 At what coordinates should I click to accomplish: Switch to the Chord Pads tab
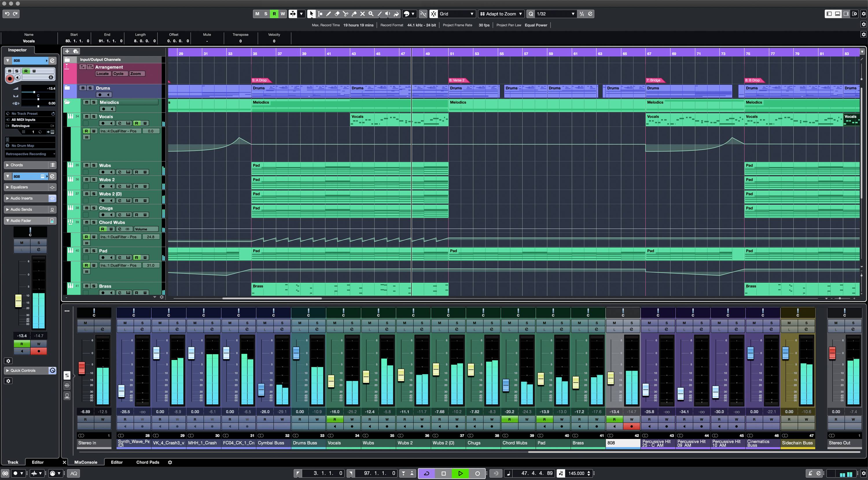148,462
